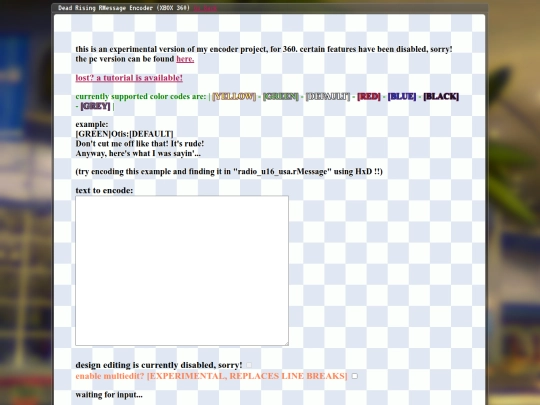This screenshot has width=540, height=405.
Task: Click the [RED] color code text
Action: (x=369, y=96)
